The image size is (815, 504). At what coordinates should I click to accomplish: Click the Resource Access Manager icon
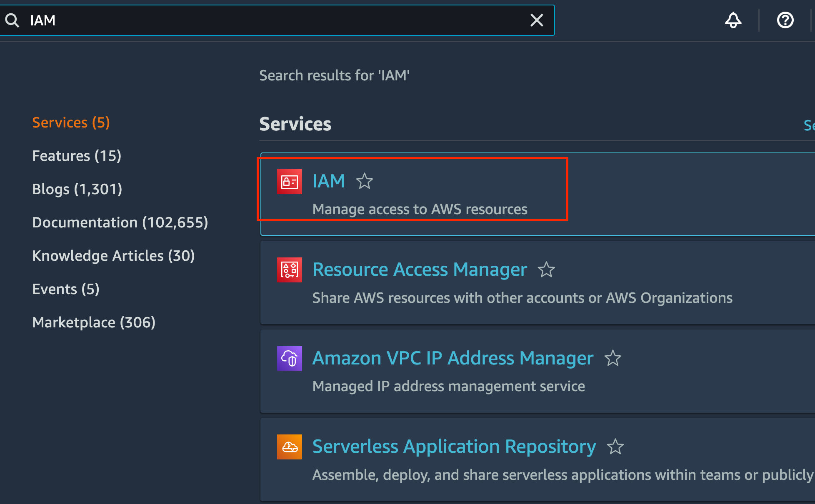click(x=289, y=270)
